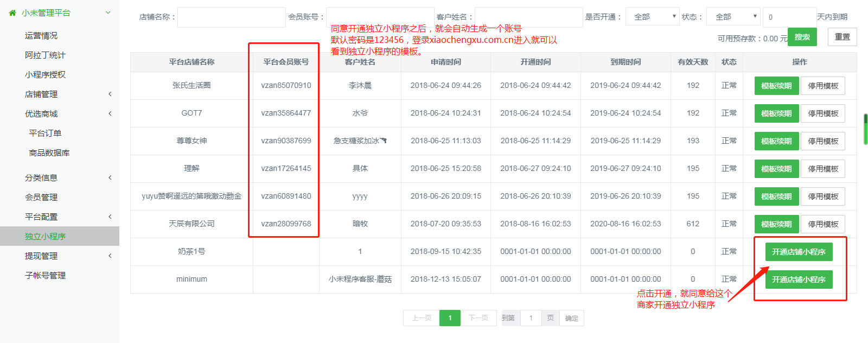The image size is (868, 343).
Task: Click the 天内到期 days input field
Action: (789, 17)
